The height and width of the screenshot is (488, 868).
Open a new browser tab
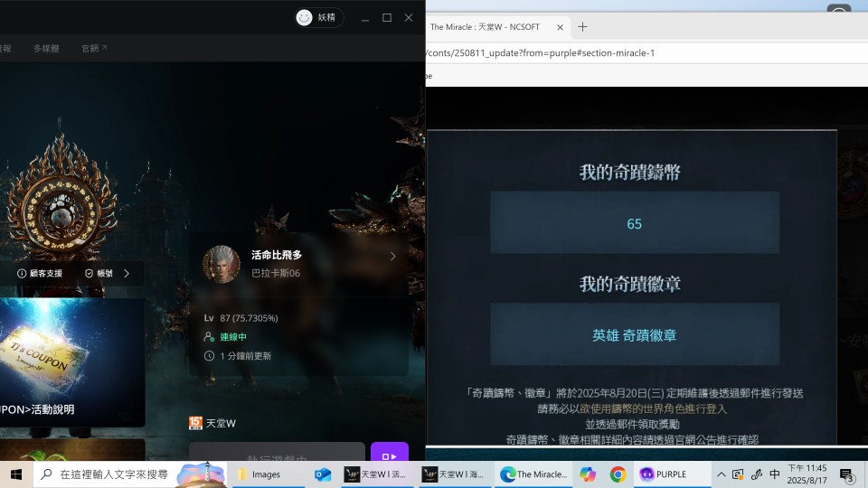tap(582, 27)
